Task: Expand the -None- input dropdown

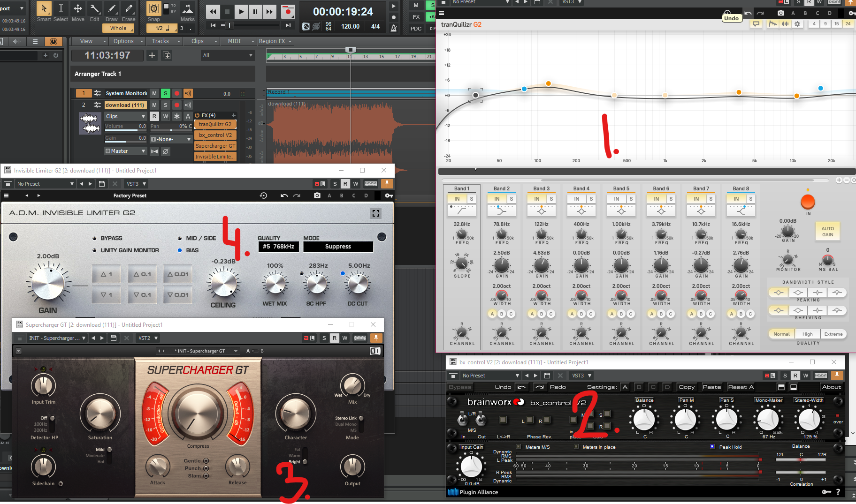Action: [171, 139]
